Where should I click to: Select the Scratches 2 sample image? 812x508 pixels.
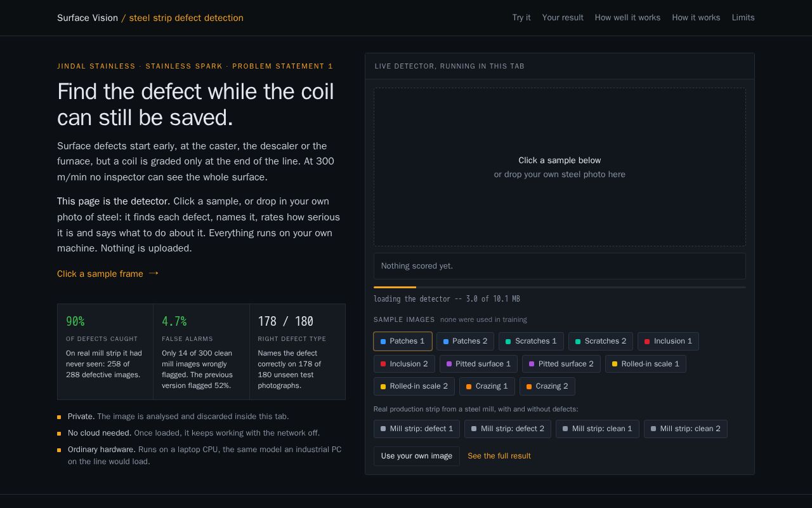point(601,342)
